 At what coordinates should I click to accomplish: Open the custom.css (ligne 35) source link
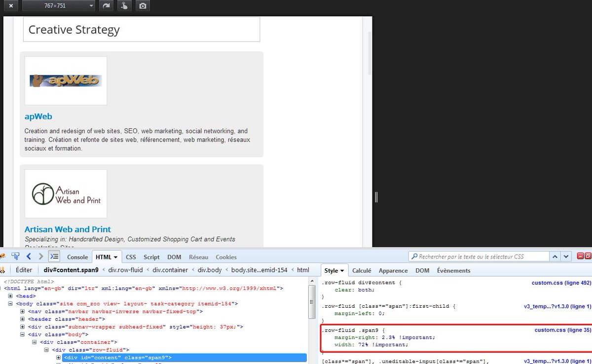tap(562, 330)
